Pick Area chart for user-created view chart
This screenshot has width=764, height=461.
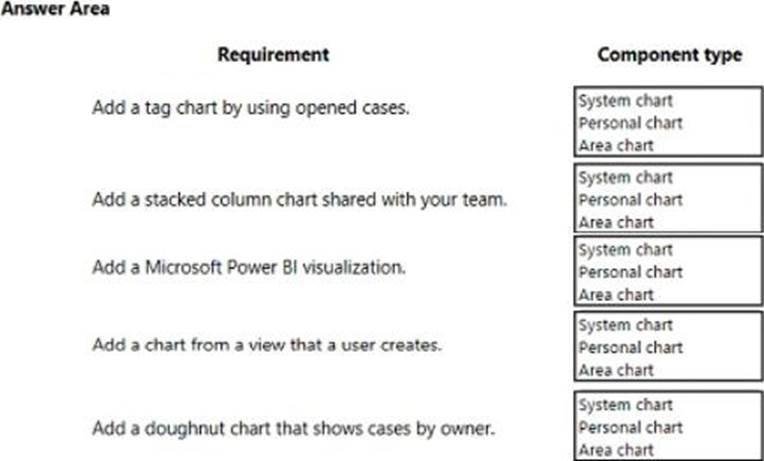(x=616, y=369)
